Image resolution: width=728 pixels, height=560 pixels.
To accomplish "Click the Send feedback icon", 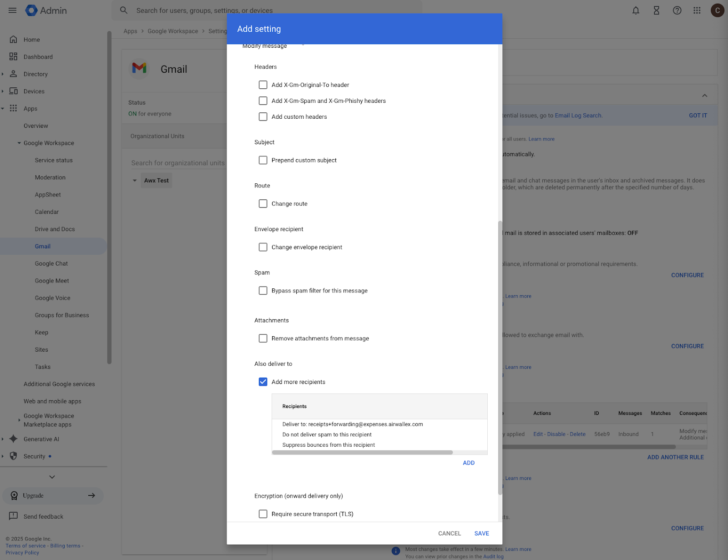I will point(13,516).
